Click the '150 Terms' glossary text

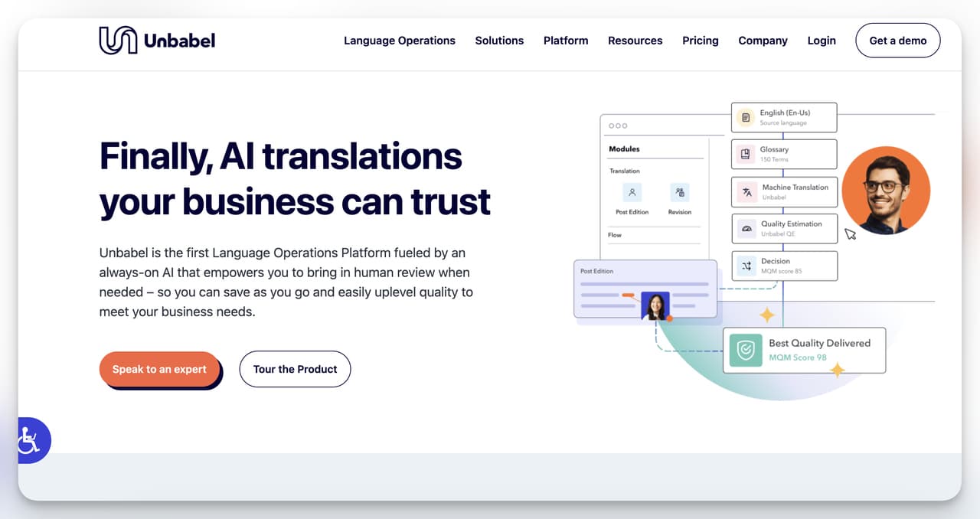(x=773, y=160)
